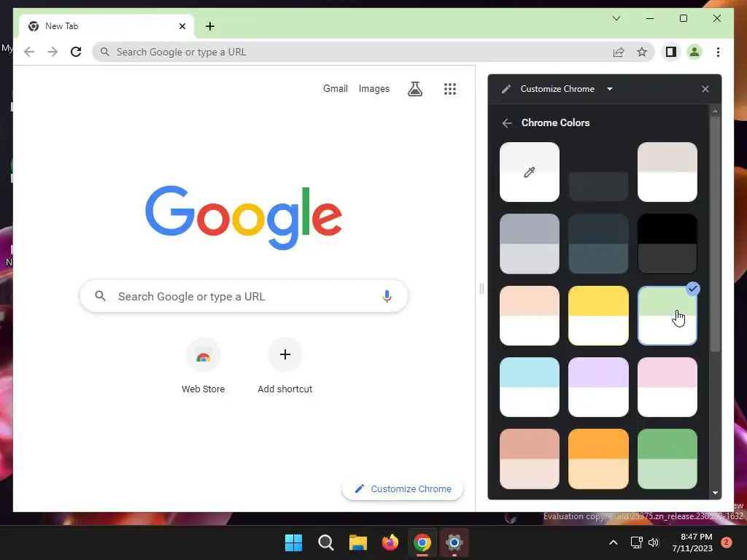The image size is (747, 560).
Task: Launch Firefox from taskbar
Action: pyautogui.click(x=390, y=542)
